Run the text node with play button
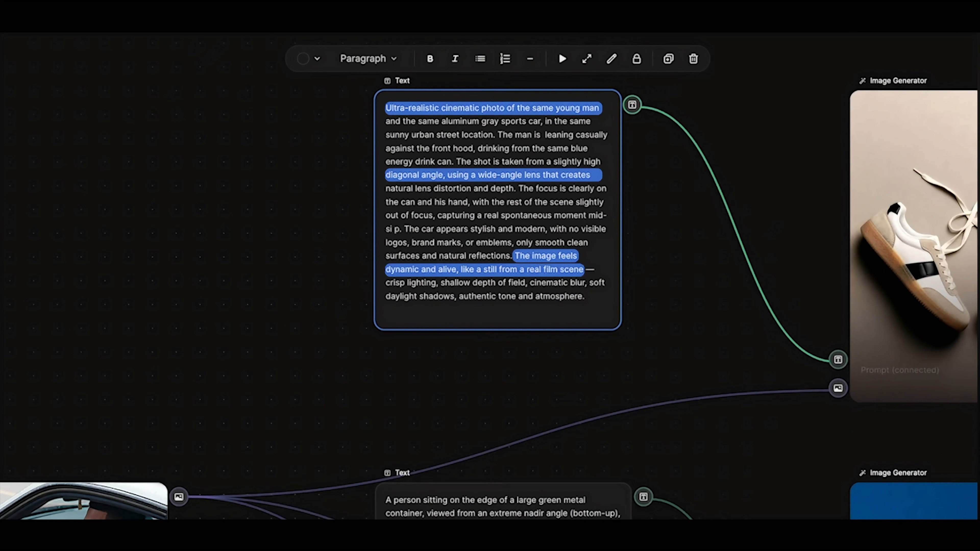980x551 pixels. pyautogui.click(x=562, y=59)
